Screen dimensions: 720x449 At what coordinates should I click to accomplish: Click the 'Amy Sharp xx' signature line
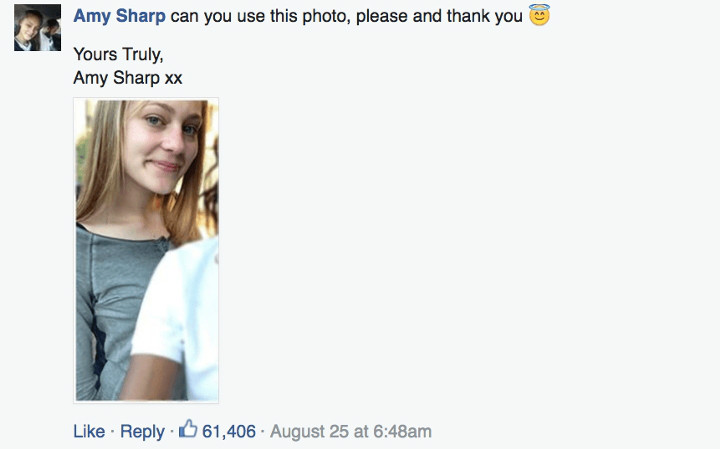[128, 77]
